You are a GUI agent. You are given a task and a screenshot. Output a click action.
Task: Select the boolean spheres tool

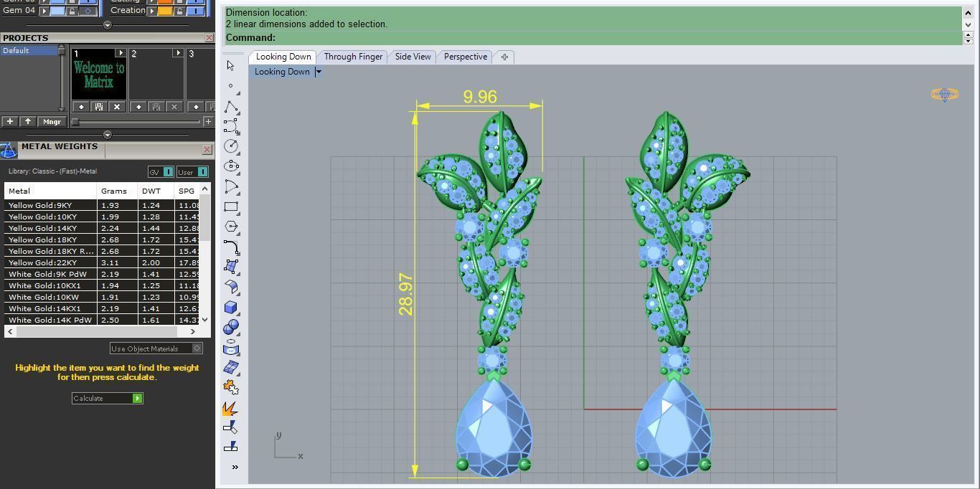click(231, 327)
